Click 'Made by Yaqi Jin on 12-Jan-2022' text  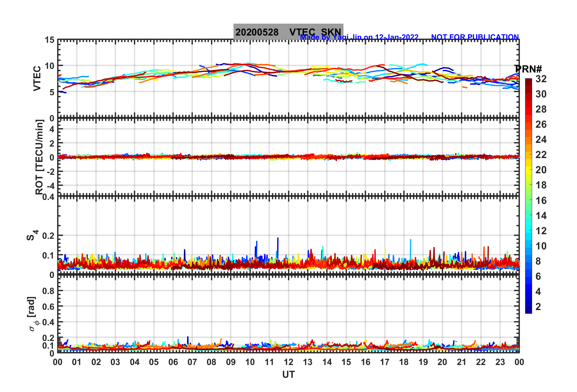click(359, 37)
